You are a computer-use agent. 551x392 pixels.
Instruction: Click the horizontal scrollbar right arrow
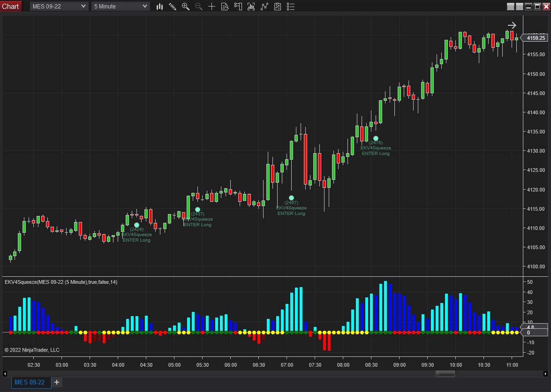546,374
